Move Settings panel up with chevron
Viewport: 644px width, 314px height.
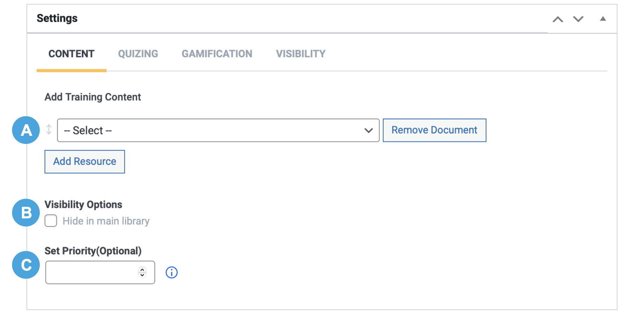click(558, 19)
